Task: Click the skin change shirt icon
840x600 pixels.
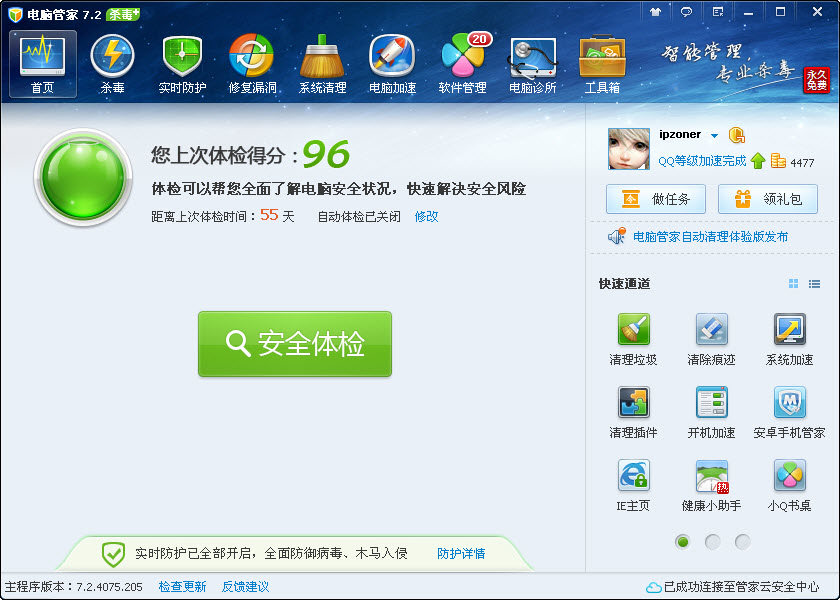Action: 655,12
